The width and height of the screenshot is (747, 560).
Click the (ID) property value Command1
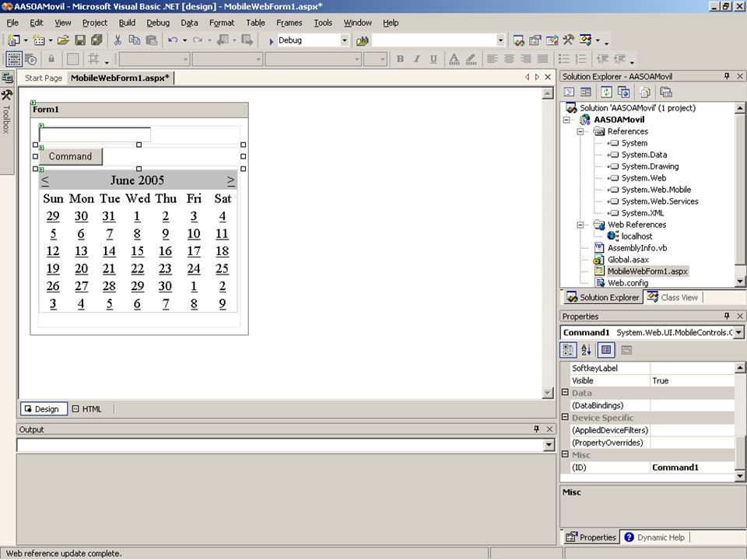click(x=693, y=467)
